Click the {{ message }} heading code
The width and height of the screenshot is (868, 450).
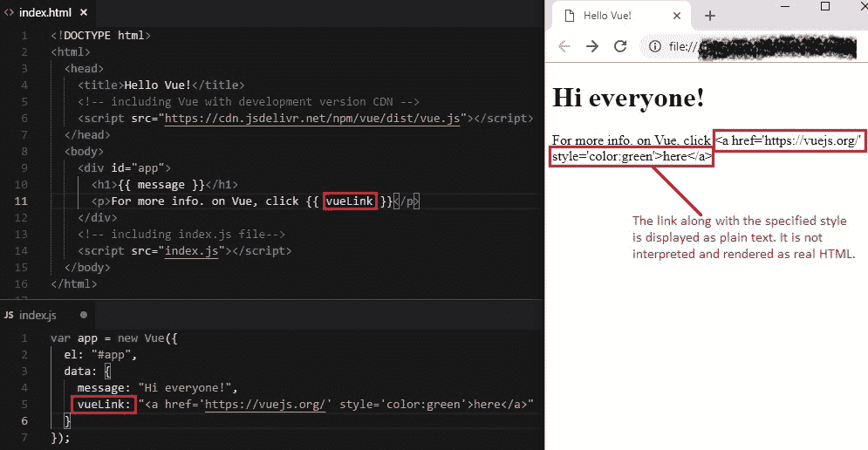pyautogui.click(x=165, y=184)
